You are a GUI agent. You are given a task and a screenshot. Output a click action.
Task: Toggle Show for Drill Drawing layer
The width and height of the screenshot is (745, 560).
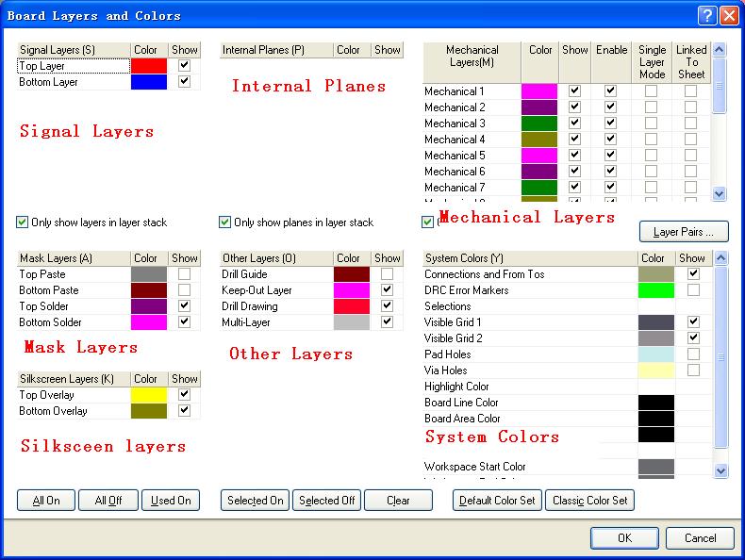(388, 305)
